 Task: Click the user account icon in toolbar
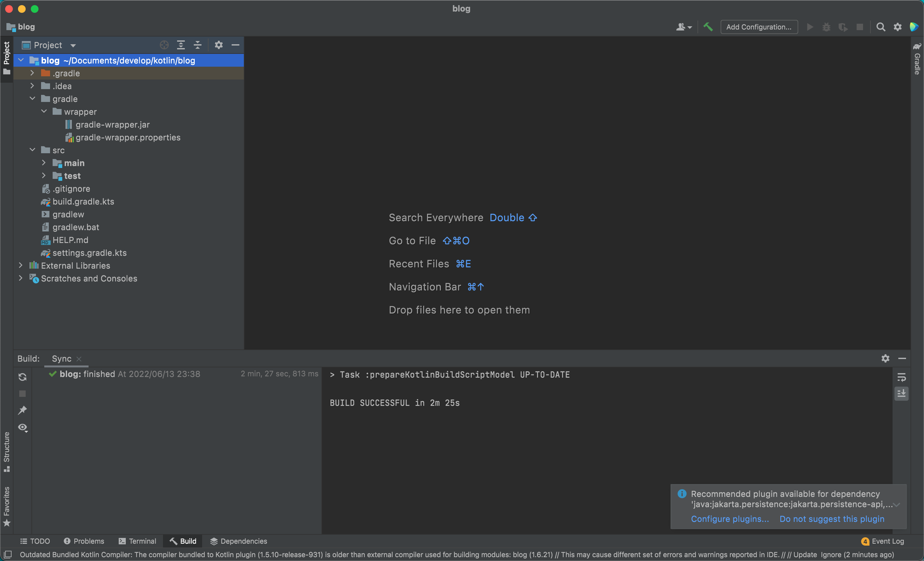pos(684,27)
